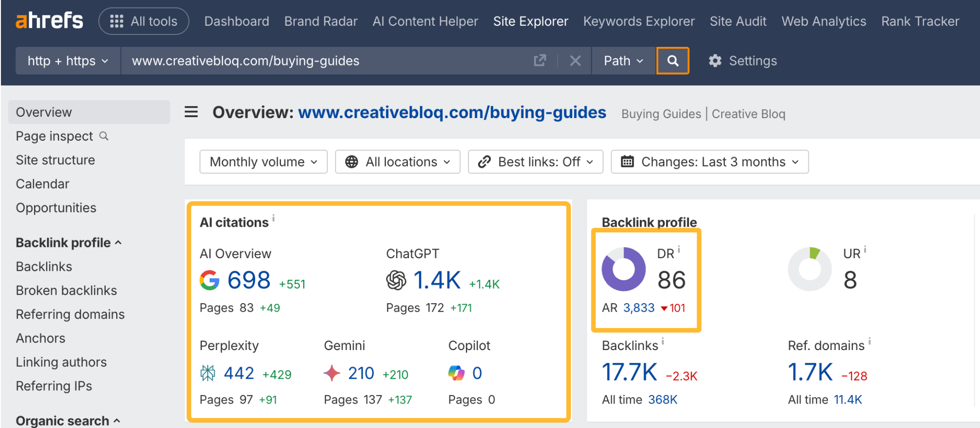Open the Settings gear icon

tap(715, 61)
